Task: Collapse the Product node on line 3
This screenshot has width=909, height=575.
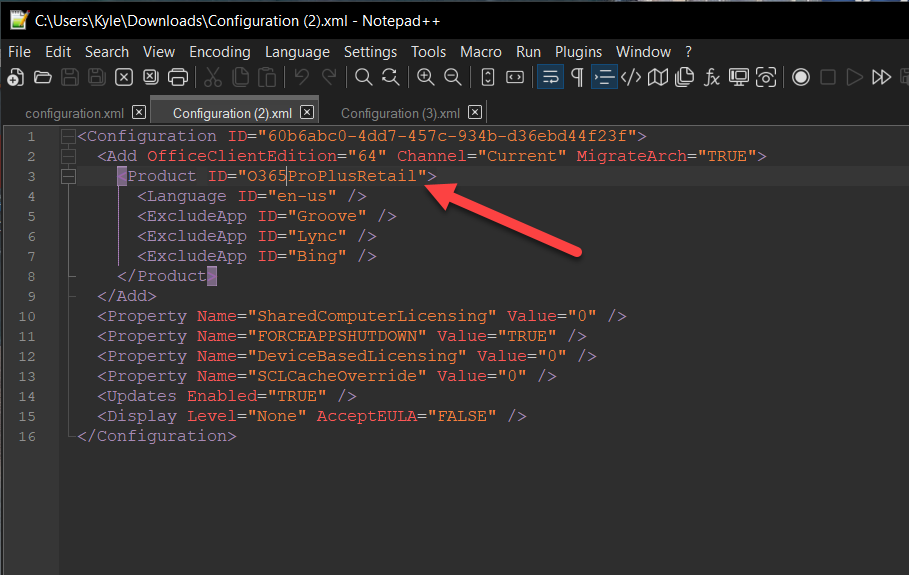Action: click(x=68, y=176)
